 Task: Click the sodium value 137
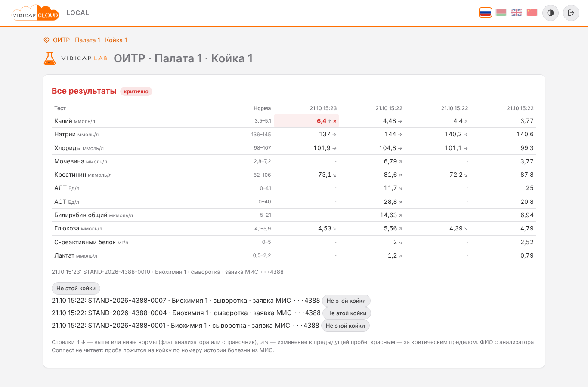click(x=325, y=134)
